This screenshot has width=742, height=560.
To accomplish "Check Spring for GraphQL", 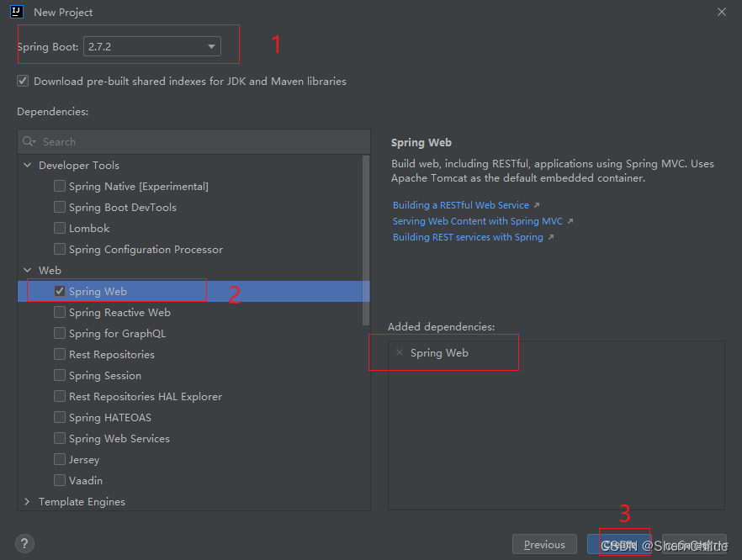I will pos(60,333).
